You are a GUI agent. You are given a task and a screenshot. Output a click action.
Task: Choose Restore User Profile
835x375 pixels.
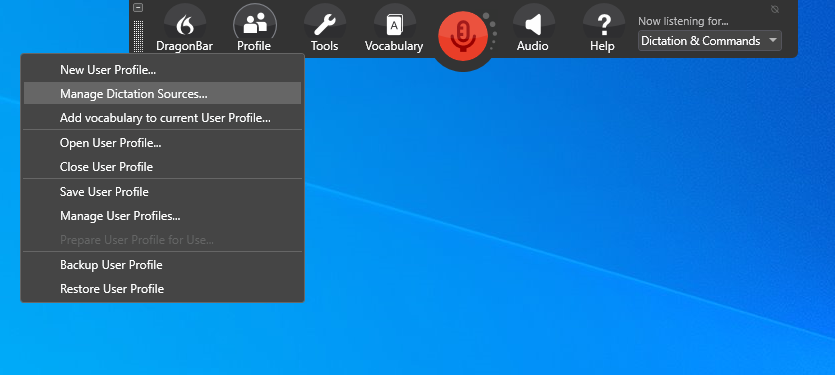coord(162,289)
